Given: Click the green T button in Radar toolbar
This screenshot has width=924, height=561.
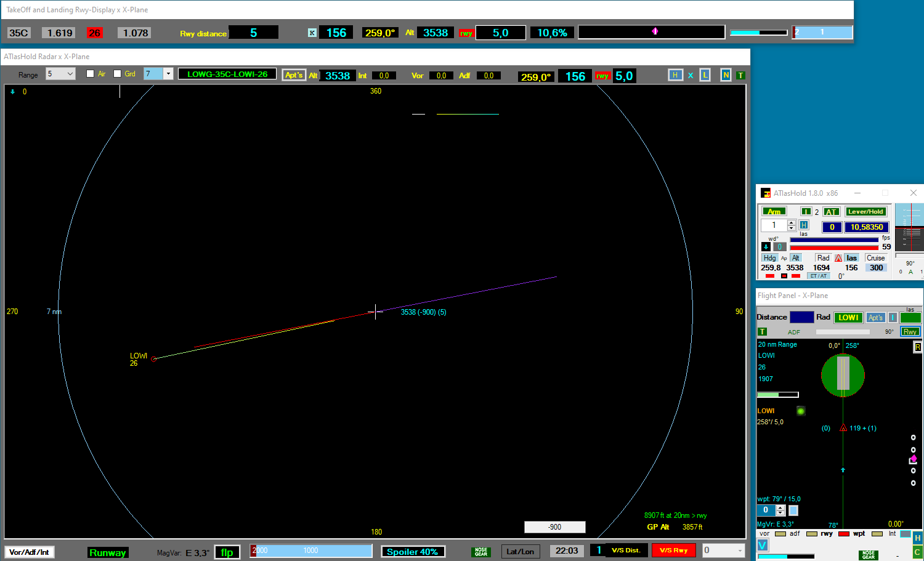Looking at the screenshot, I should (740, 75).
